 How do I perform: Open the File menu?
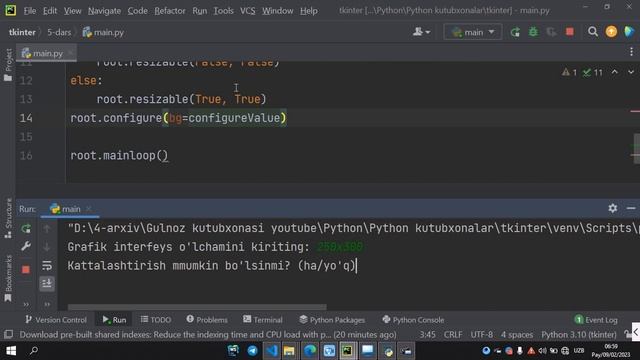30,11
